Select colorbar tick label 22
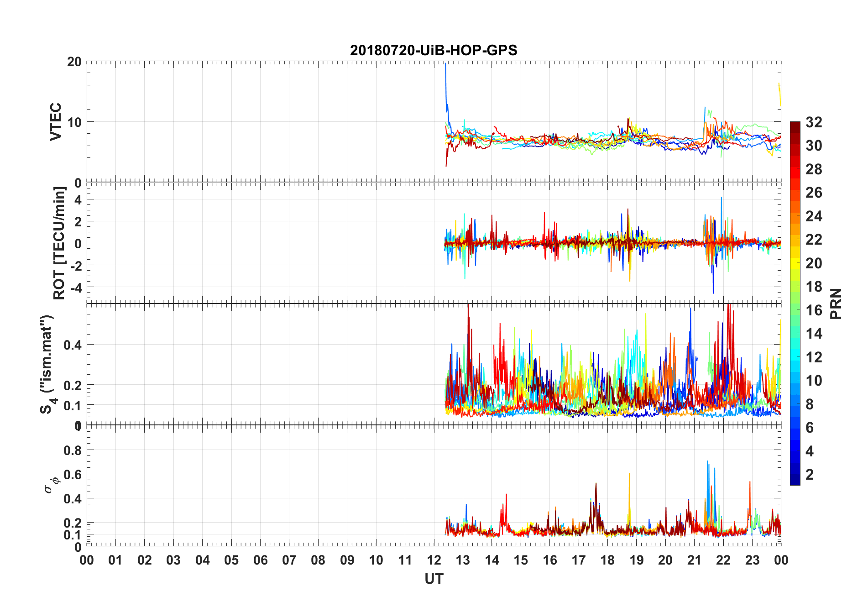The height and width of the screenshot is (607, 868). (814, 239)
